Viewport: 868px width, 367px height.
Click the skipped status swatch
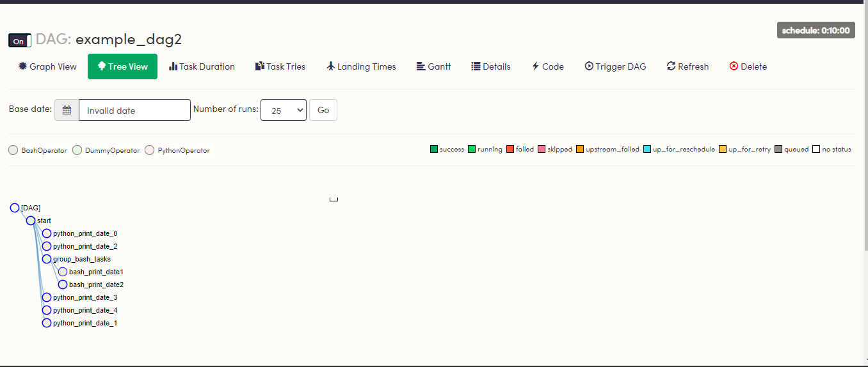(542, 149)
